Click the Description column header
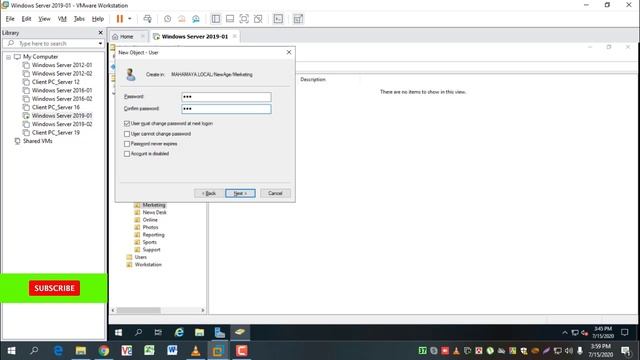 313,80
